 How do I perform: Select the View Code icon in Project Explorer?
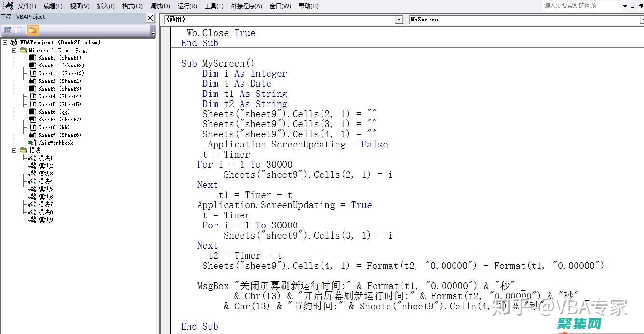(x=8, y=30)
